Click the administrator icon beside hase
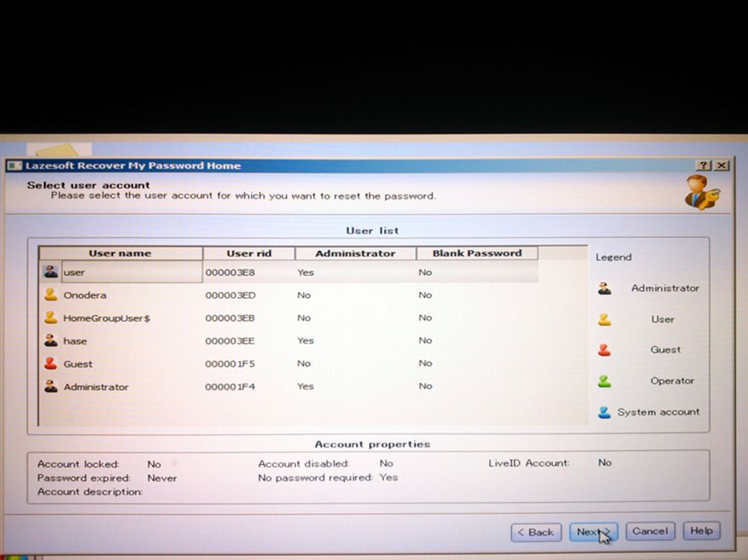 (51, 340)
